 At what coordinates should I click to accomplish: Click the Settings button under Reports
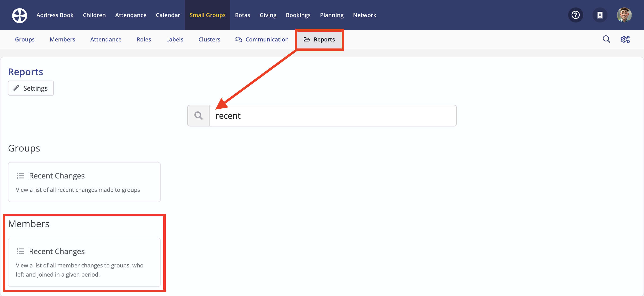[31, 88]
